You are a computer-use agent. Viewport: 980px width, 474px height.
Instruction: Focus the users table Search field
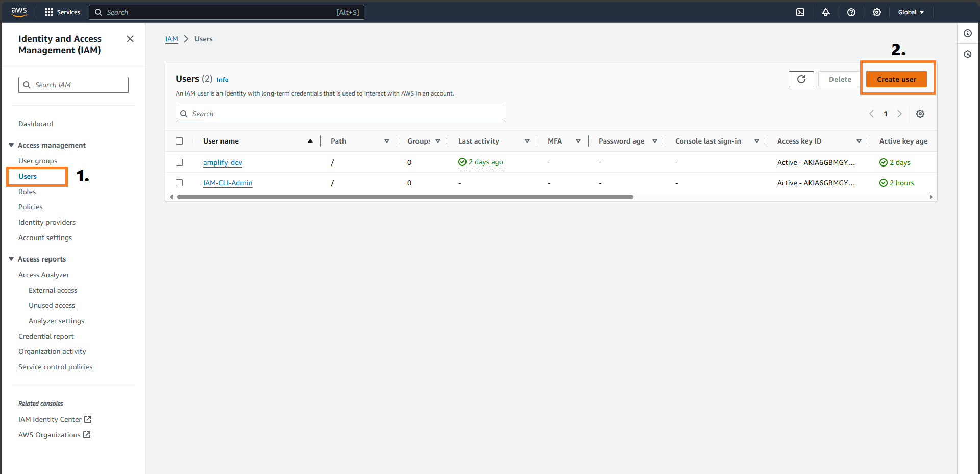point(341,114)
